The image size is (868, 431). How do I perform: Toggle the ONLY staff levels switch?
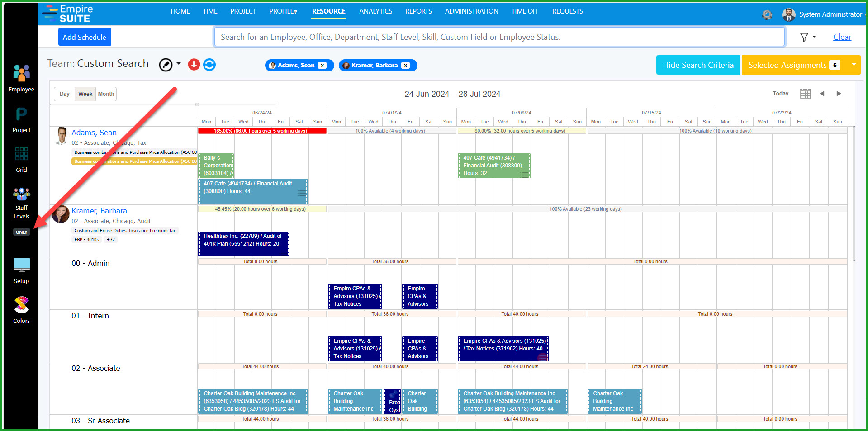click(x=22, y=232)
